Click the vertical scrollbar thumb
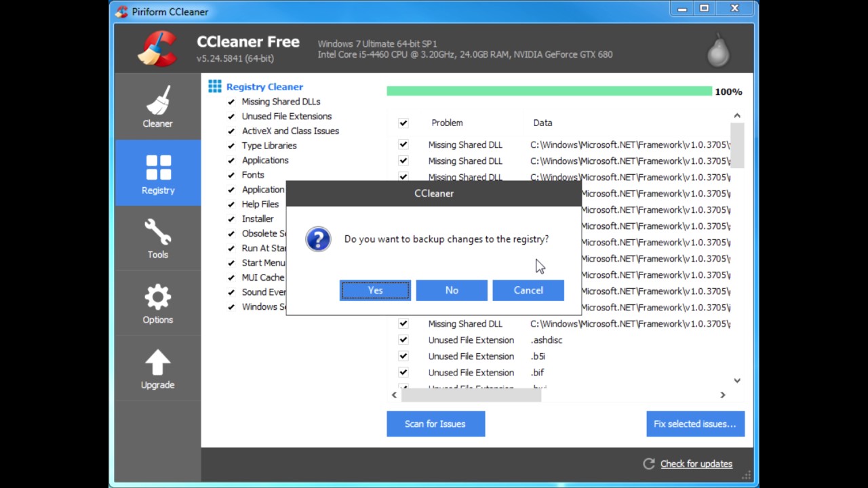868x488 pixels. [x=737, y=145]
